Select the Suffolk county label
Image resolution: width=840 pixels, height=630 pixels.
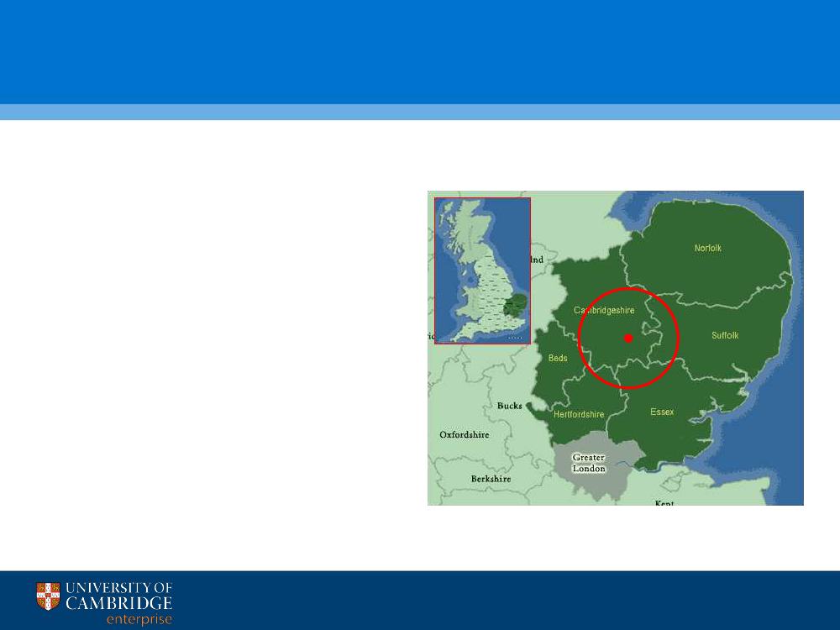(x=725, y=335)
